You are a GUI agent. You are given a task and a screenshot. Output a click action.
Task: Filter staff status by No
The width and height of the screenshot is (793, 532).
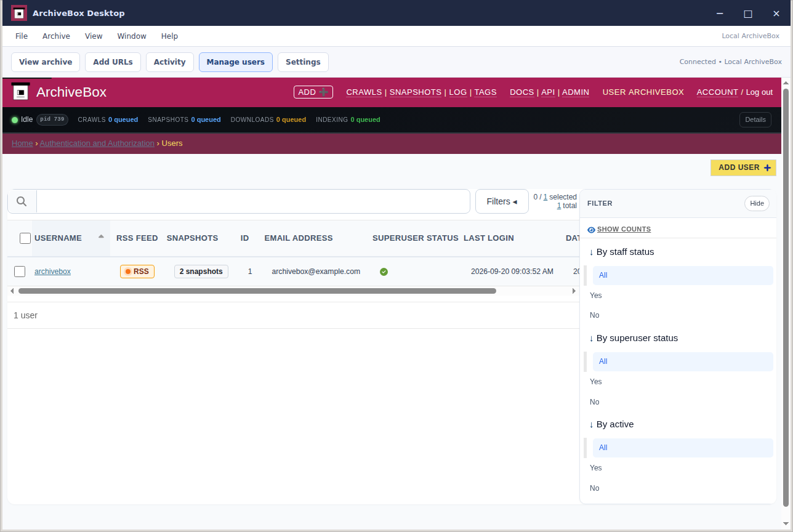tap(594, 315)
